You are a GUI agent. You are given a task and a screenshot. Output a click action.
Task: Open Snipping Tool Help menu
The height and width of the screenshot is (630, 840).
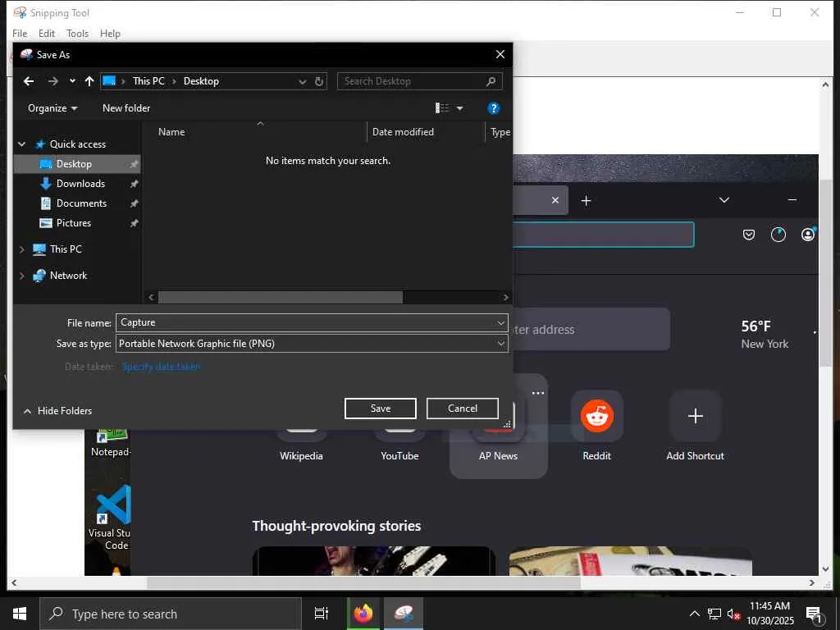point(110,33)
